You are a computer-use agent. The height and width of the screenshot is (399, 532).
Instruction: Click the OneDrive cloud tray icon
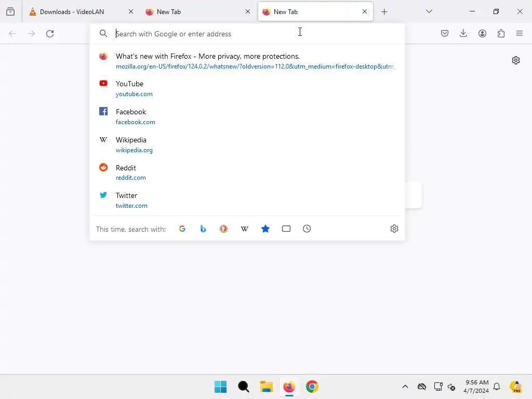pyautogui.click(x=422, y=387)
